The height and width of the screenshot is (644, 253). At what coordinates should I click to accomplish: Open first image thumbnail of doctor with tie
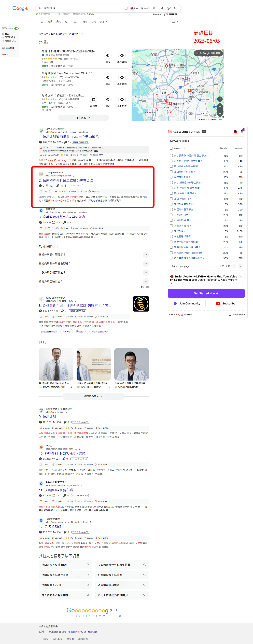56,364
